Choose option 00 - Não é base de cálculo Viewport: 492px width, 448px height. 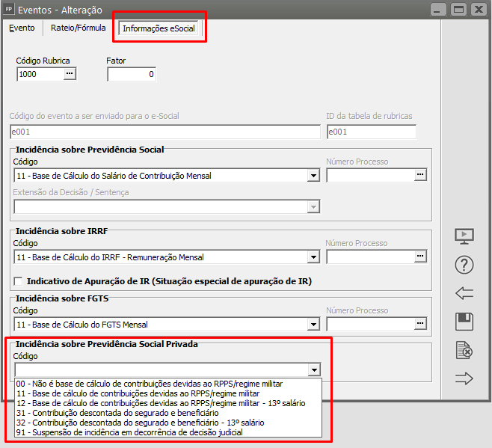[168, 384]
